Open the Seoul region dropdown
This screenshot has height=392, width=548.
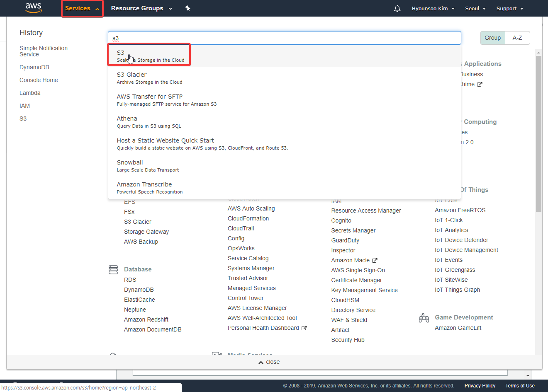click(475, 8)
